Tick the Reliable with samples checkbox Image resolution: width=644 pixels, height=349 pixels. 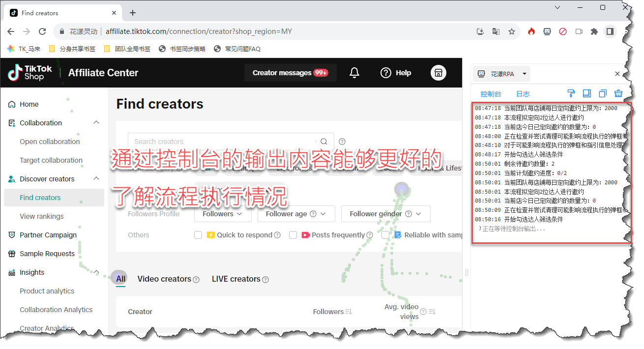(x=385, y=235)
